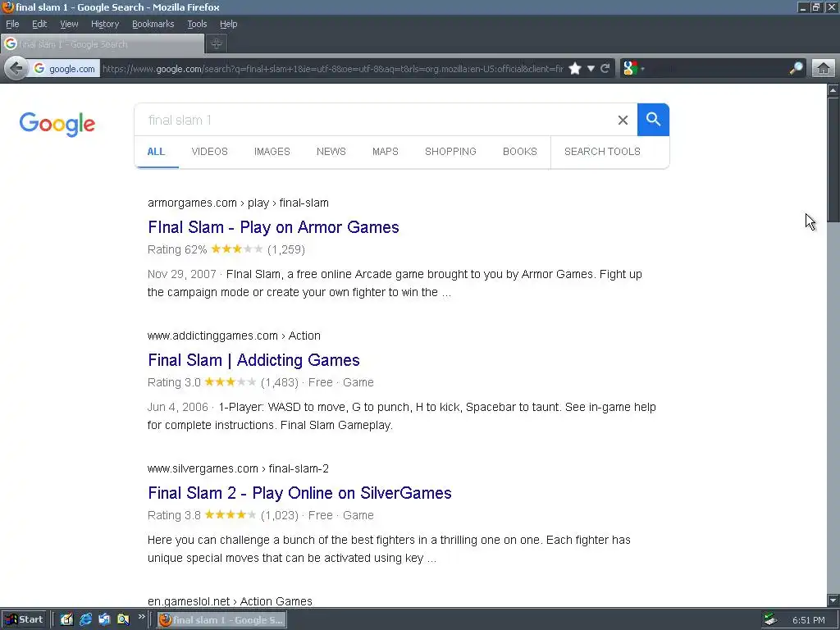Switch to SHOPPING results
Screen dimensions: 840x630
(x=450, y=152)
